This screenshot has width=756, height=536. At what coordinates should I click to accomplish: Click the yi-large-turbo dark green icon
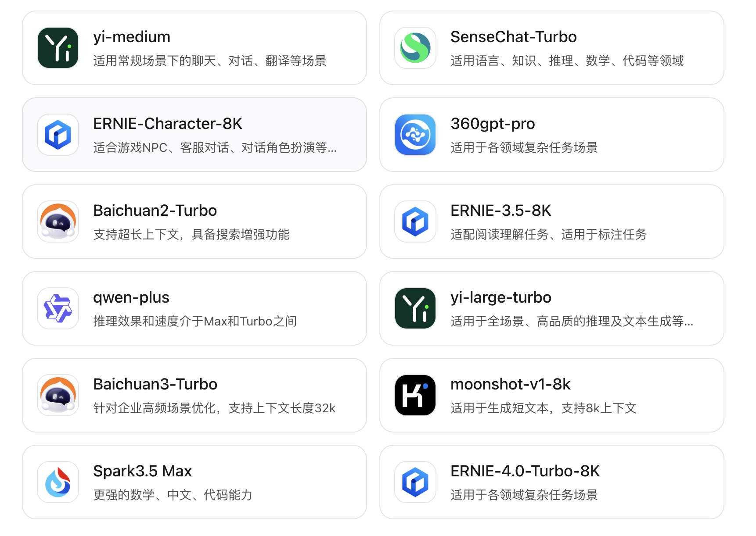click(x=415, y=308)
